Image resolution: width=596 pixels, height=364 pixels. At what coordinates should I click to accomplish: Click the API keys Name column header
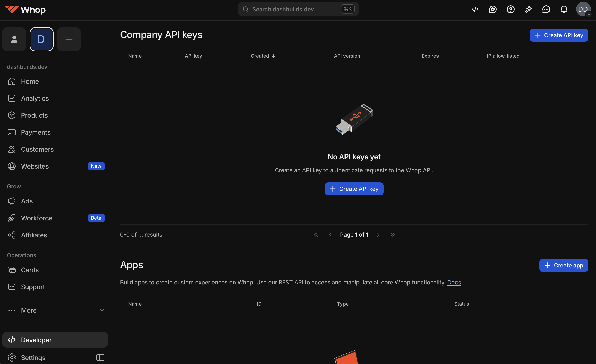pos(135,56)
